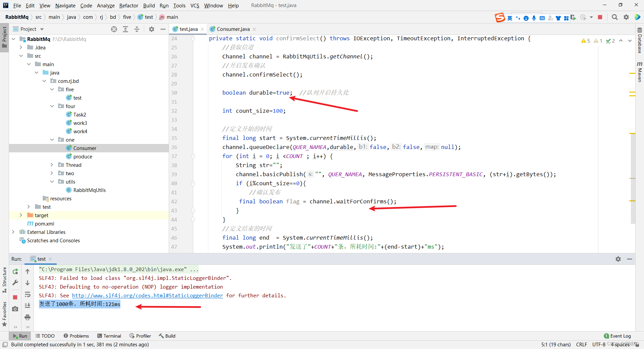
Task: Open the slf4j StaticLoggerBinder link
Action: pyautogui.click(x=148, y=296)
